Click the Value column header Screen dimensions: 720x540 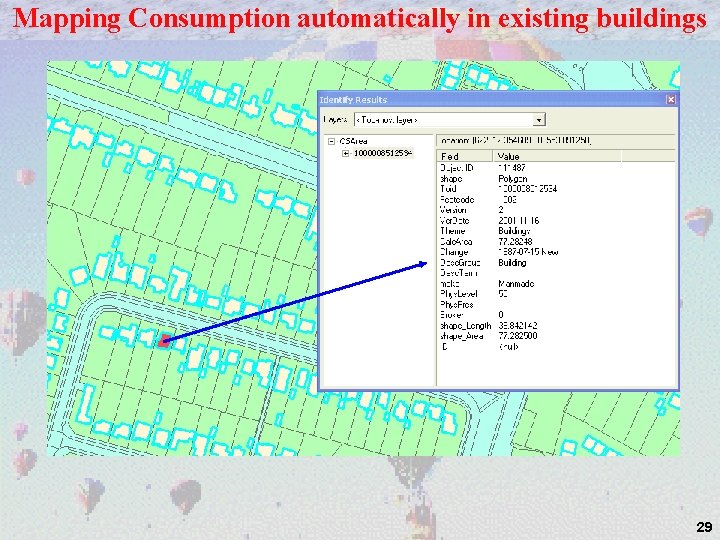[x=557, y=156]
